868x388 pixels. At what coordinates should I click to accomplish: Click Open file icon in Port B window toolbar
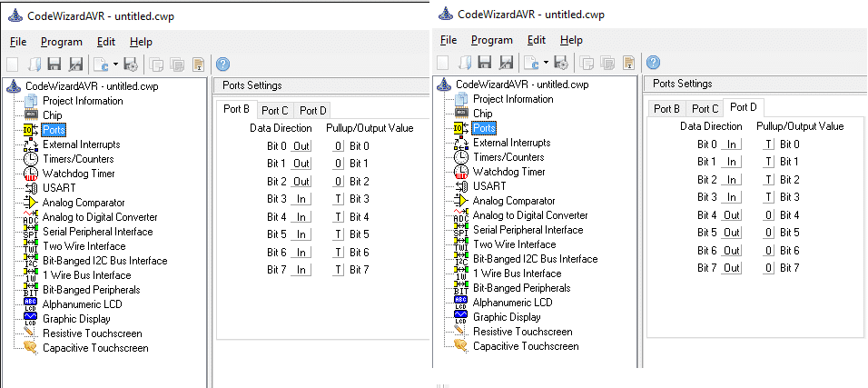[x=35, y=65]
